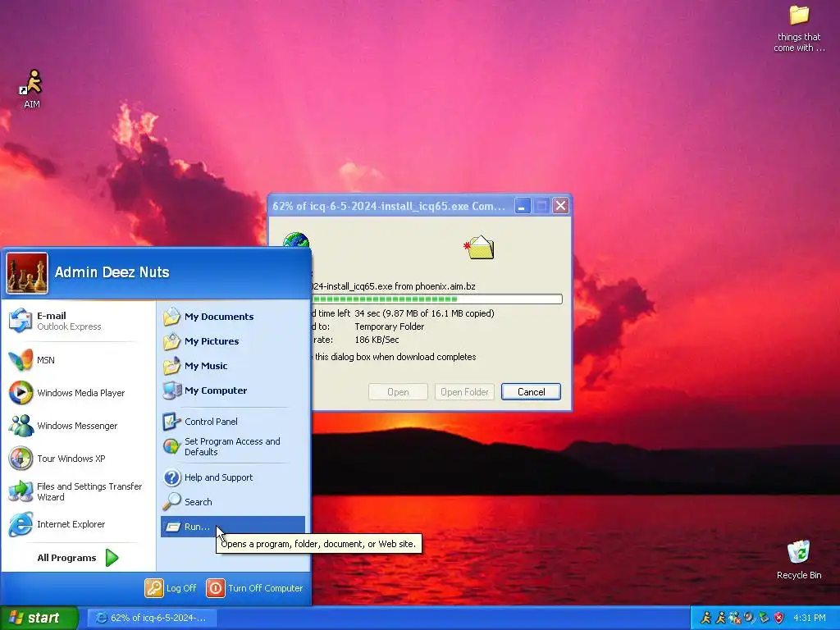Click the 'from phoenix.aim.bz' source text
This screenshot has width=840, height=630.
(435, 286)
